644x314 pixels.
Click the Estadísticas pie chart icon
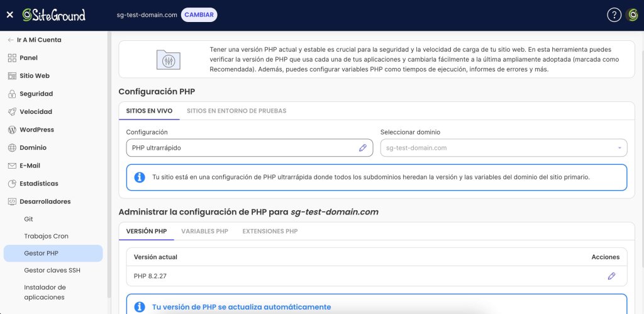pyautogui.click(x=12, y=184)
